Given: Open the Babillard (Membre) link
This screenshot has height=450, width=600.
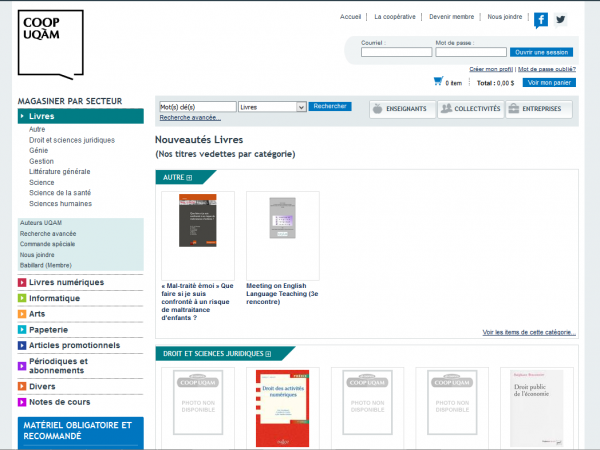Looking at the screenshot, I should (46, 265).
